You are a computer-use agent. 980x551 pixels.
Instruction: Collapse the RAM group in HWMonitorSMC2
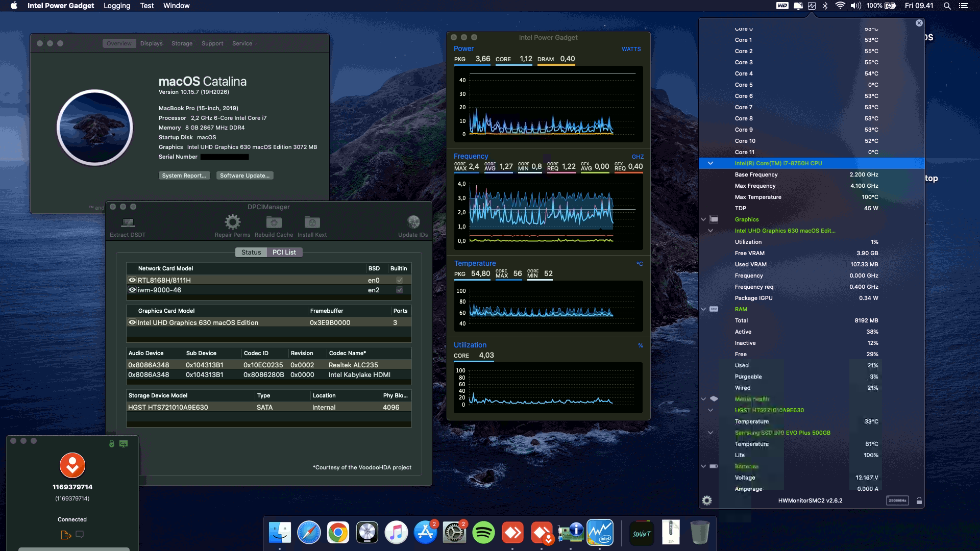click(x=703, y=309)
